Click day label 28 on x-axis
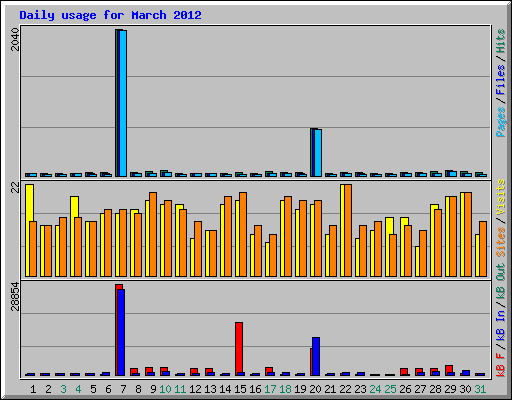Image resolution: width=512 pixels, height=400 pixels. click(x=435, y=389)
